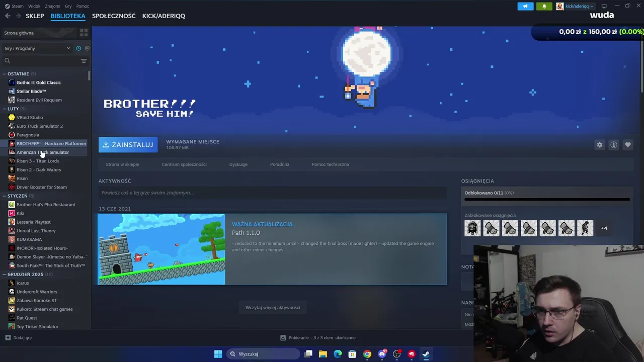Open Discord from taskbar
Image resolution: width=644 pixels, height=362 pixels.
click(x=382, y=354)
